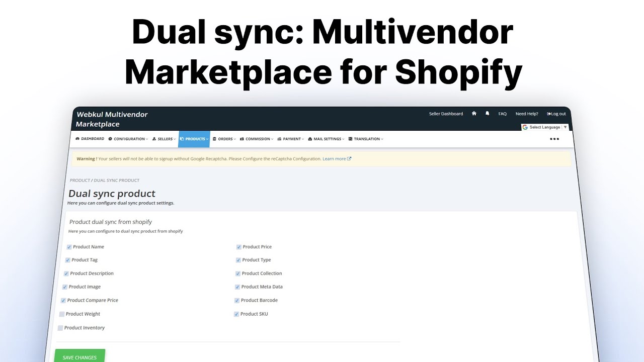
Task: Click the Webkul Multivendor Marketplace title
Action: 112,119
